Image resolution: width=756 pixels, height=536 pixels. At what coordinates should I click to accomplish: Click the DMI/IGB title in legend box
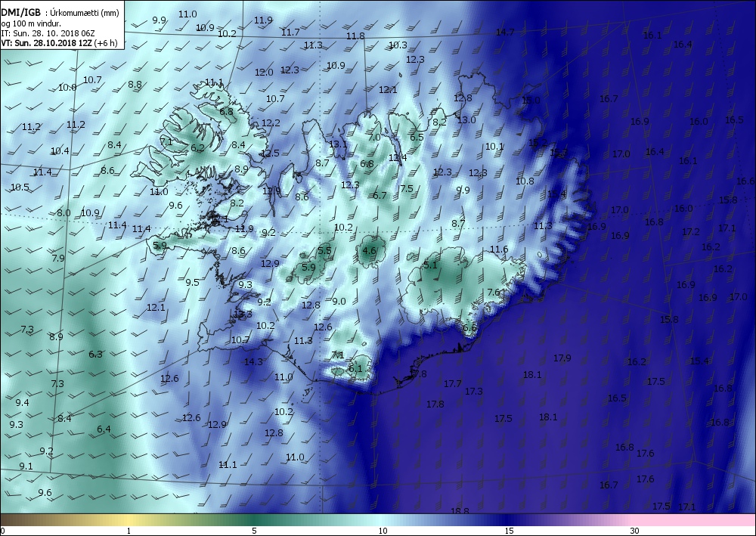20,13
